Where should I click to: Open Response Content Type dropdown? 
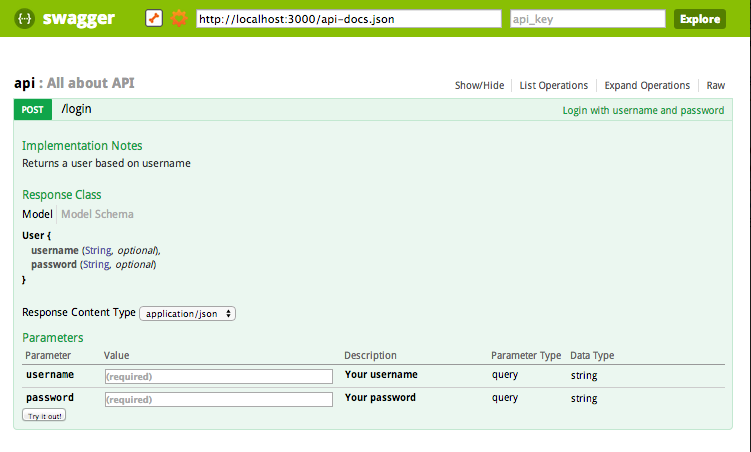(x=188, y=314)
